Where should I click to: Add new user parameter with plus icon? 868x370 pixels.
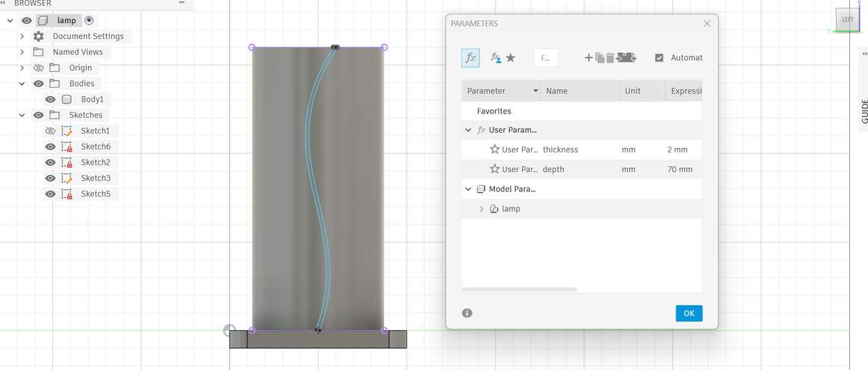pyautogui.click(x=589, y=58)
